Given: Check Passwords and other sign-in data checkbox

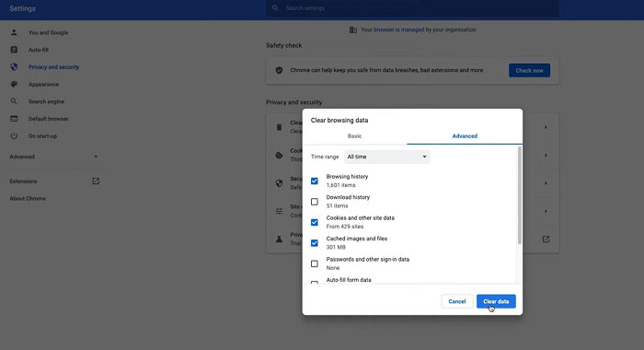Looking at the screenshot, I should (315, 263).
